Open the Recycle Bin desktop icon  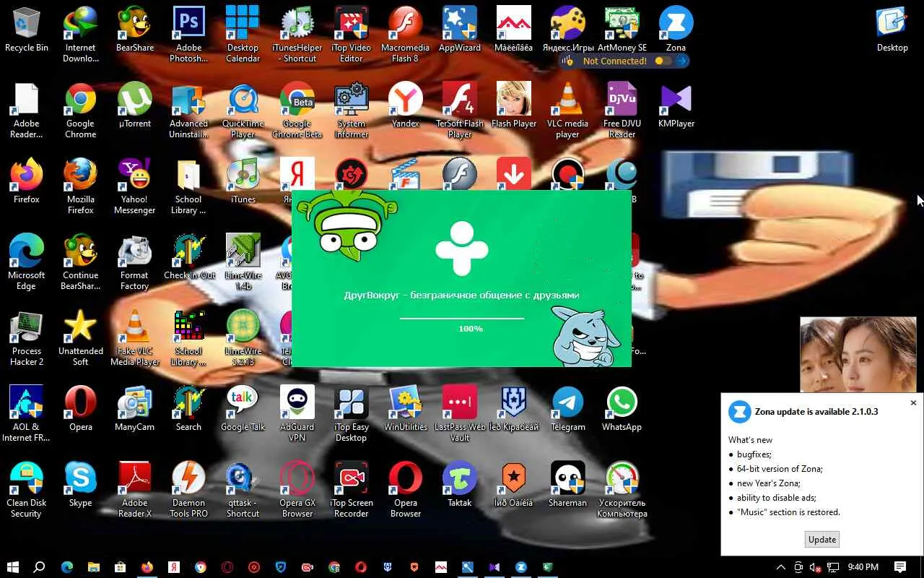pos(27,30)
